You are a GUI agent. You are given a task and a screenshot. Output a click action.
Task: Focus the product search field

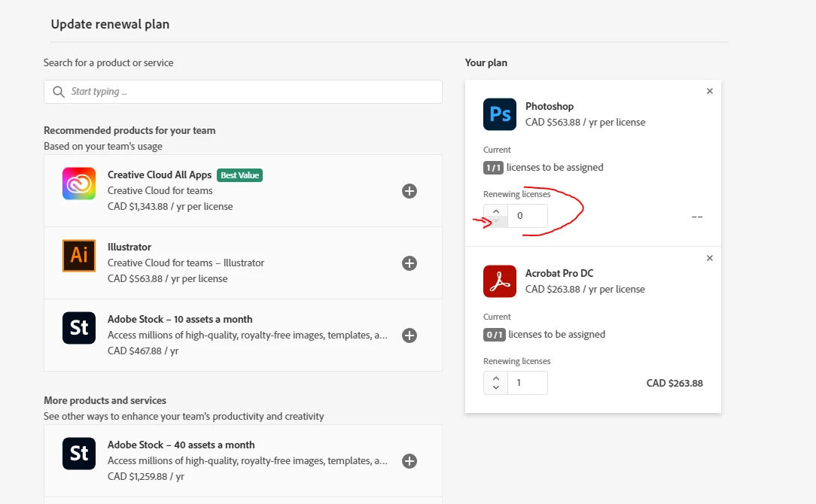pyautogui.click(x=243, y=92)
